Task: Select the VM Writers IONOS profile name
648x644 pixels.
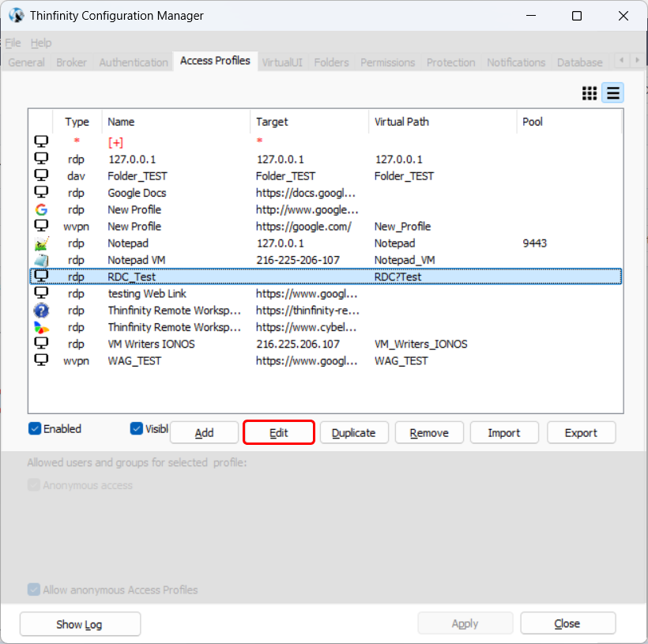Action: click(x=151, y=344)
